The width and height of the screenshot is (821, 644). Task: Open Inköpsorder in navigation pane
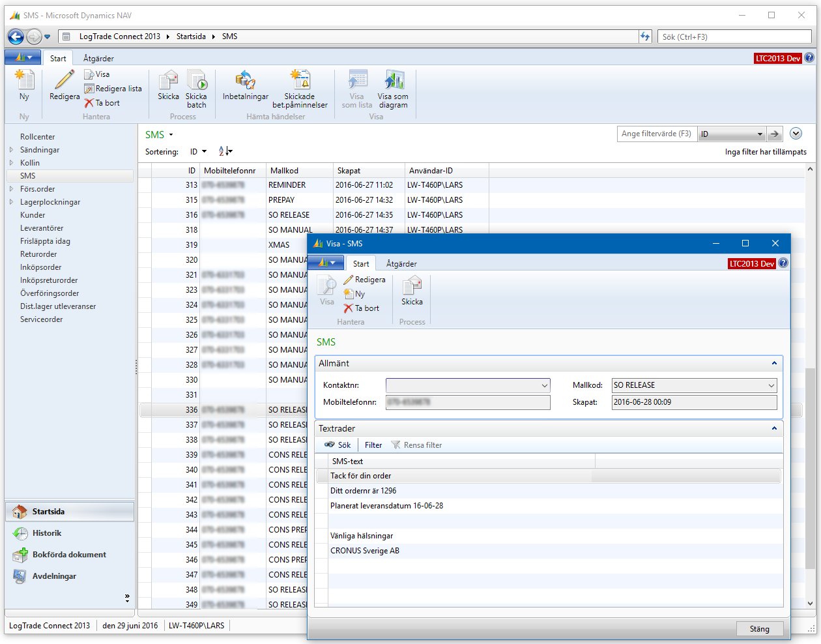point(40,267)
